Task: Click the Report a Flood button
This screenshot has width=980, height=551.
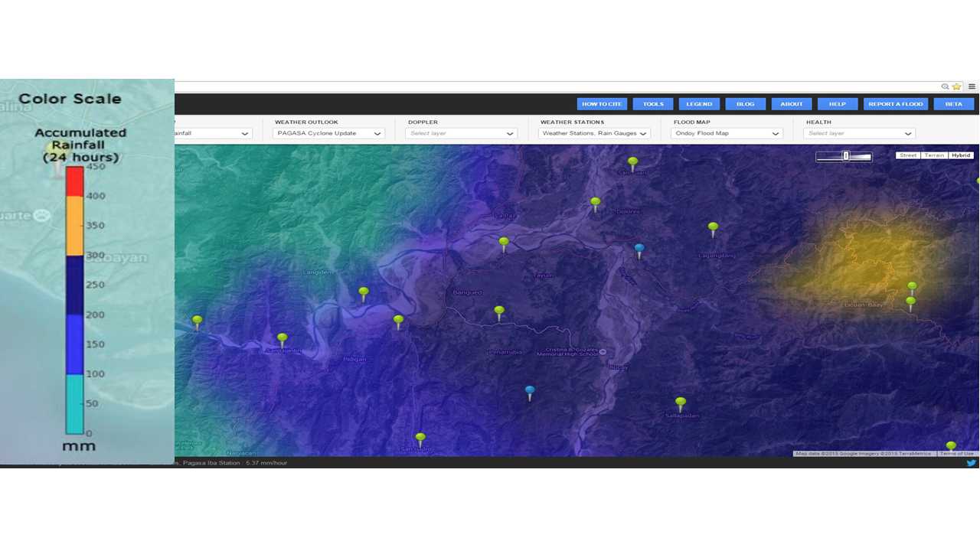Action: click(x=895, y=104)
